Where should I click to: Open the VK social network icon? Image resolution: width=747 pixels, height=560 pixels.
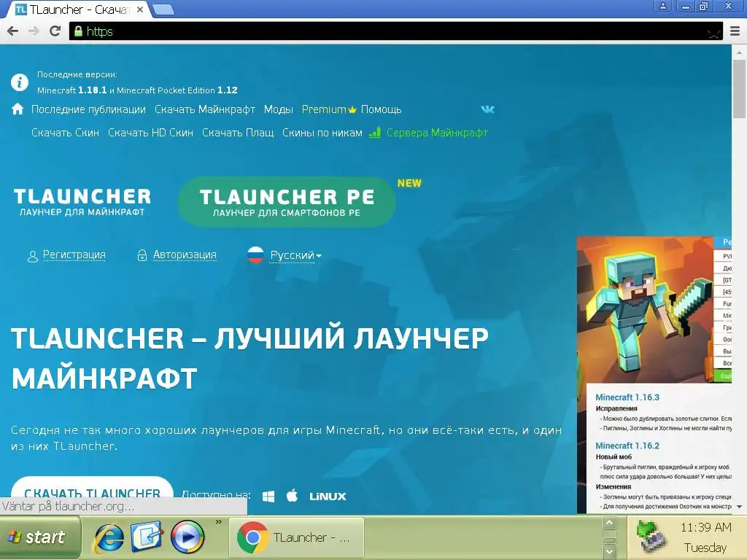[x=487, y=109]
